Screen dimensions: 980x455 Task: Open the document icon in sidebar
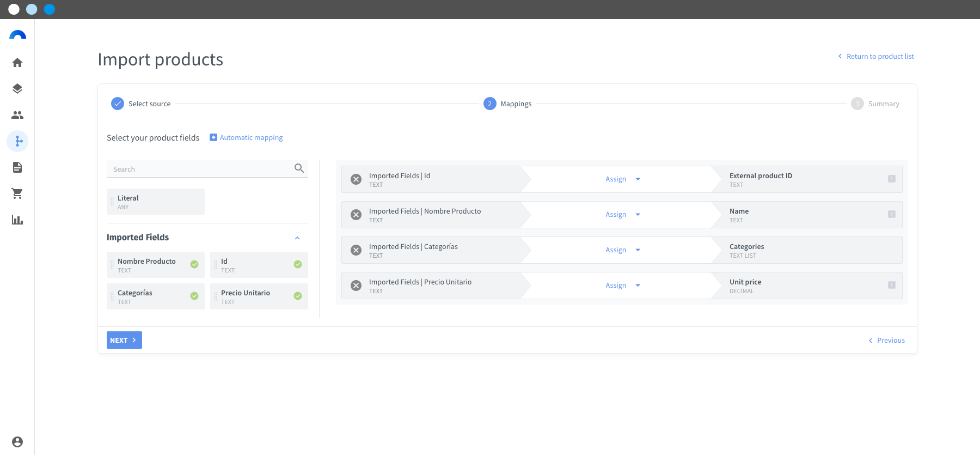tap(17, 167)
